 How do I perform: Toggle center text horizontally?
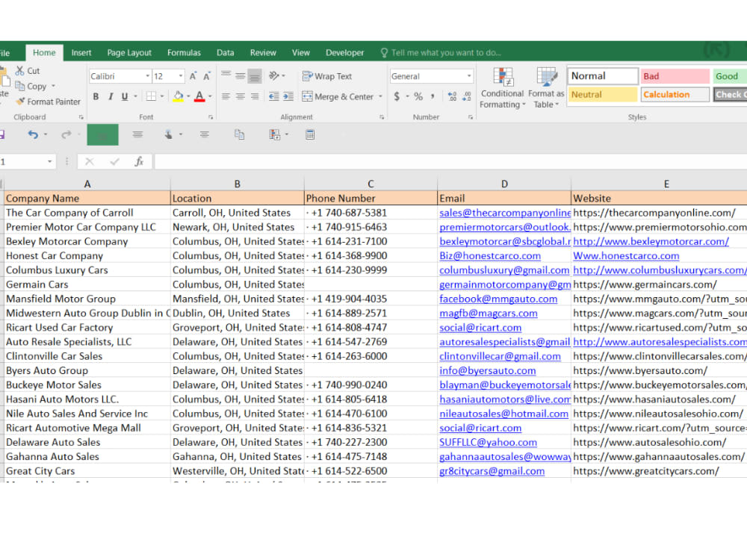241,96
